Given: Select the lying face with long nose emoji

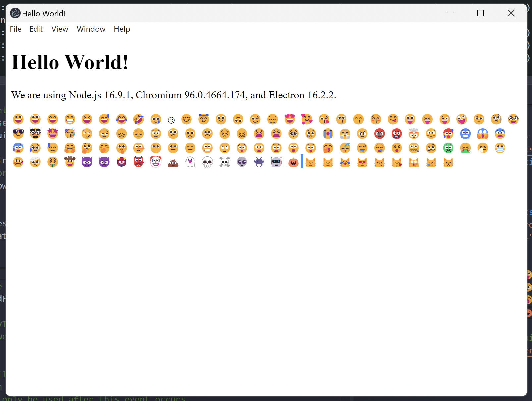Looking at the screenshot, I should pyautogui.click(x=139, y=148).
